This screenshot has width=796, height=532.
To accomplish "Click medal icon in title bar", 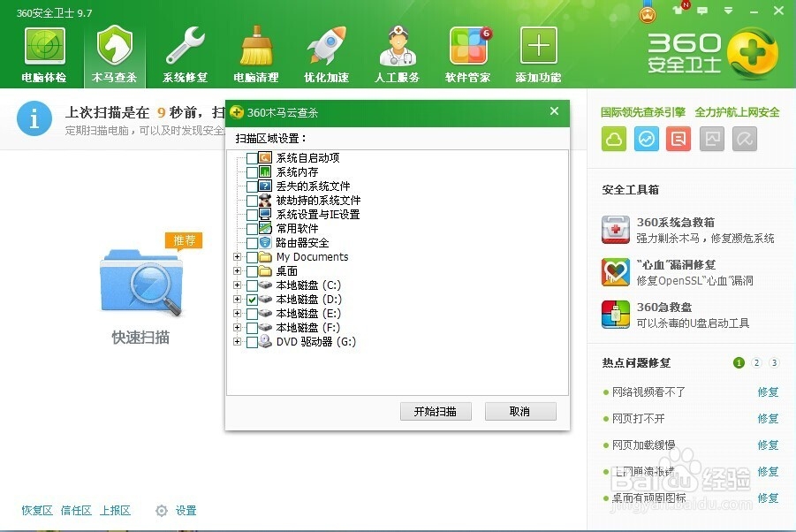I will [648, 14].
